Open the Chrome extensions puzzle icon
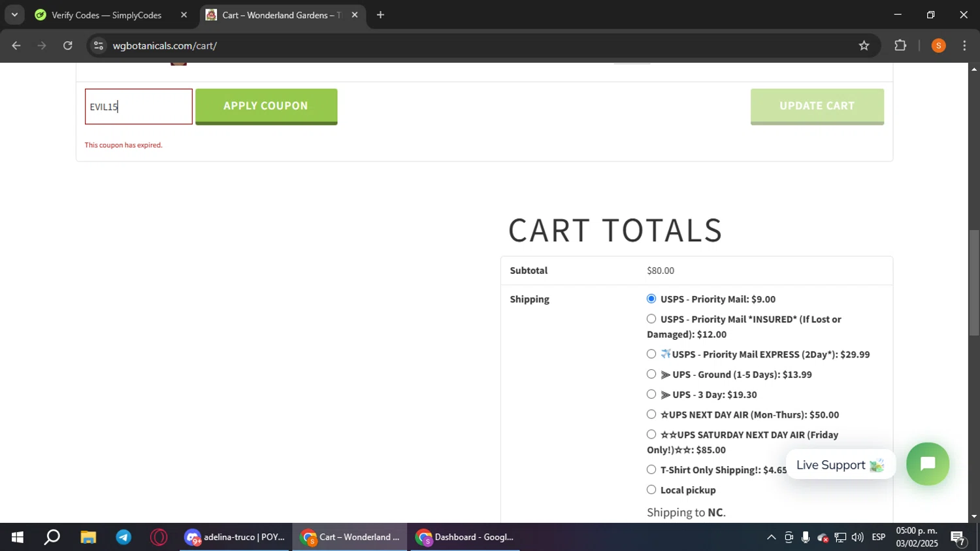980x551 pixels. (900, 46)
